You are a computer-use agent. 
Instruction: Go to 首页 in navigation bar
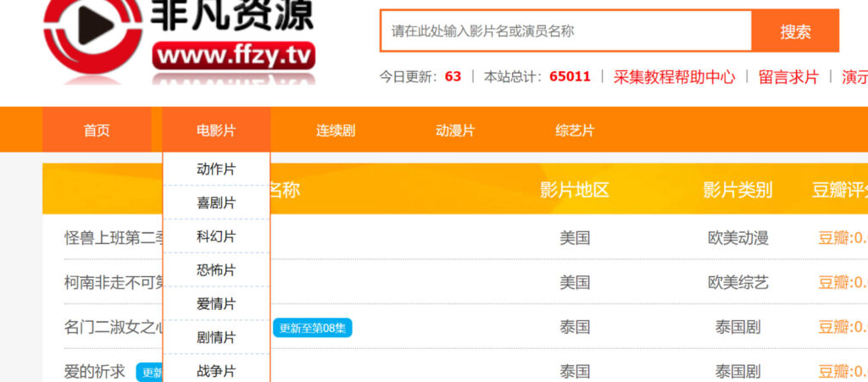[97, 130]
